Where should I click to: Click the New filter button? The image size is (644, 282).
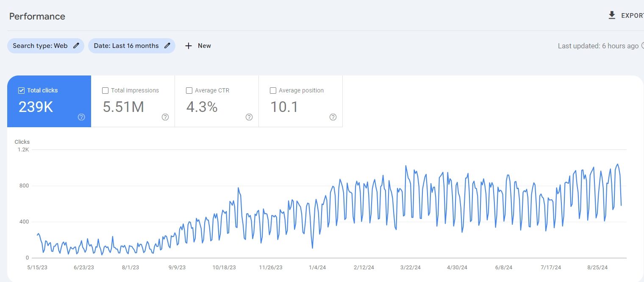(198, 46)
